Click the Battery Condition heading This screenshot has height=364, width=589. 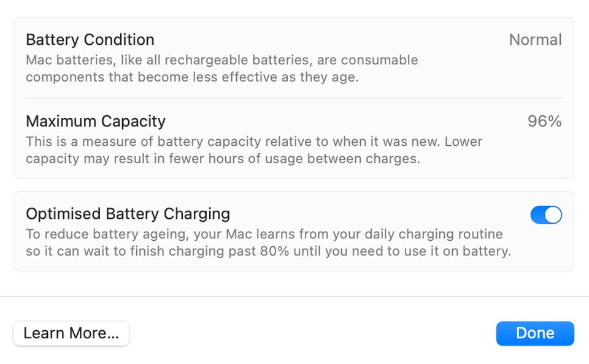point(90,40)
